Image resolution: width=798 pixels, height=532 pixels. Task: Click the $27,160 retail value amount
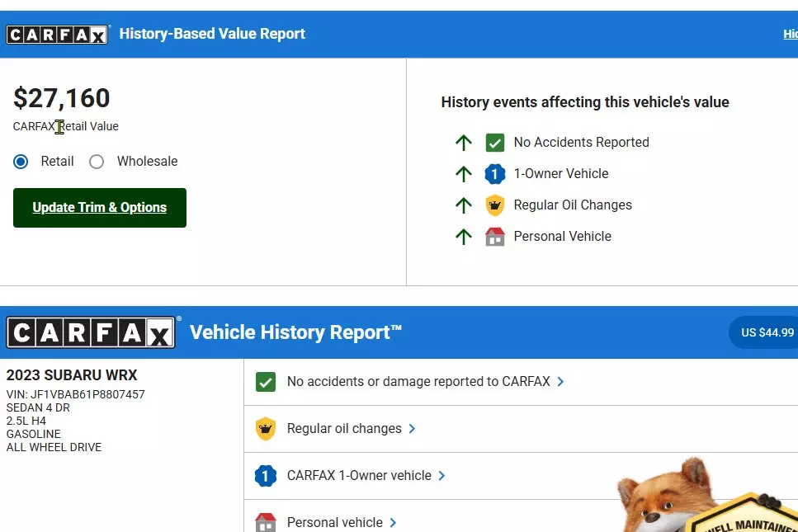click(62, 98)
